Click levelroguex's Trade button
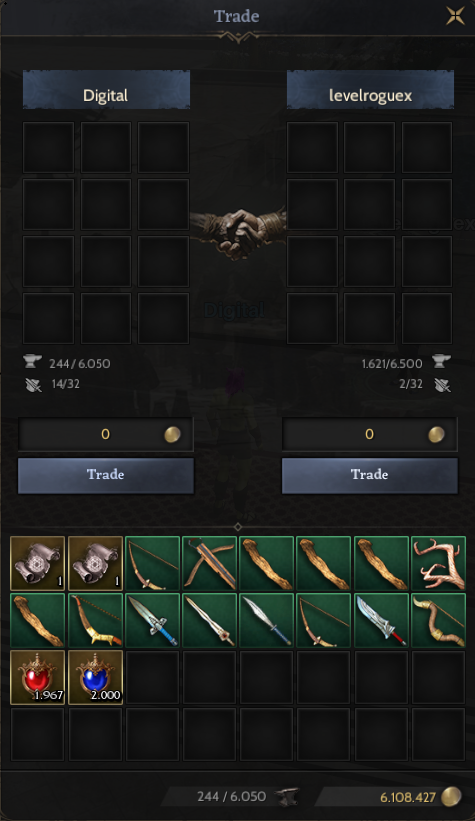475x821 pixels. click(x=370, y=475)
